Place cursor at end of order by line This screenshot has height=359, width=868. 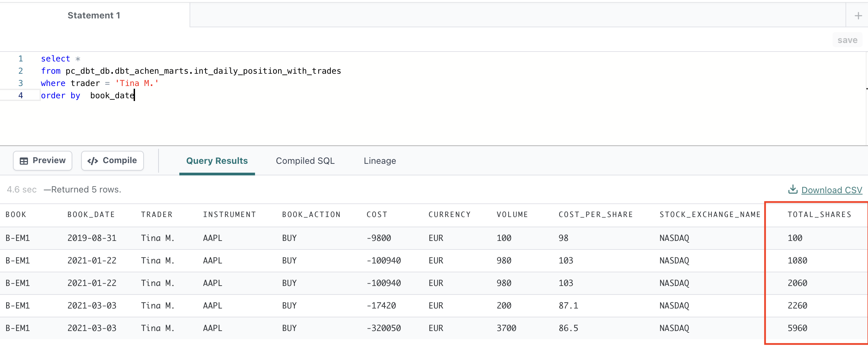coord(135,96)
